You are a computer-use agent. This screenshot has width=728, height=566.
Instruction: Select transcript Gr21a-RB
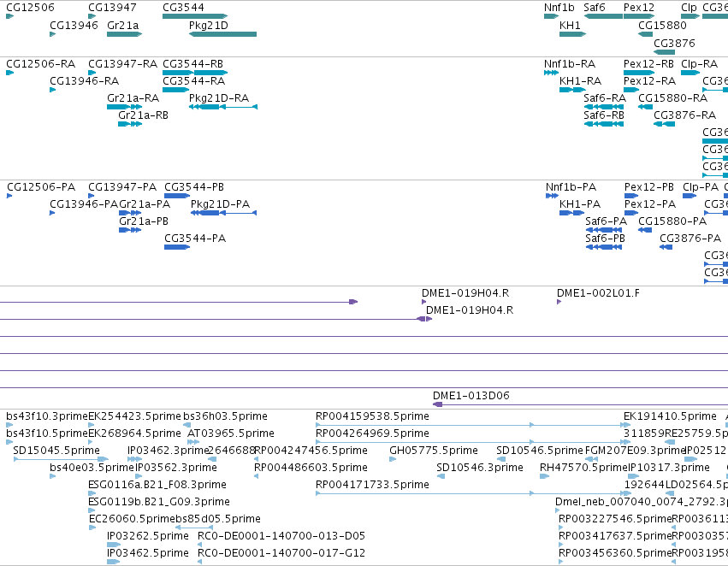143,115
